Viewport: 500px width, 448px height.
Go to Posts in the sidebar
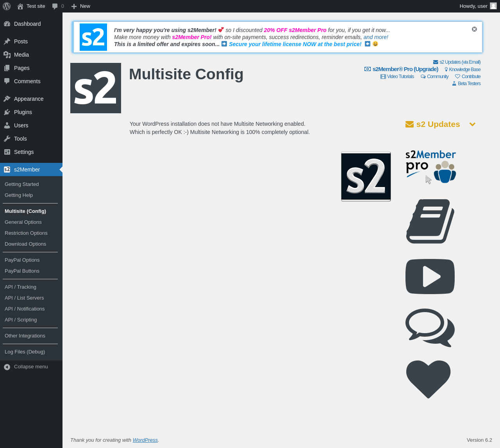click(31, 41)
